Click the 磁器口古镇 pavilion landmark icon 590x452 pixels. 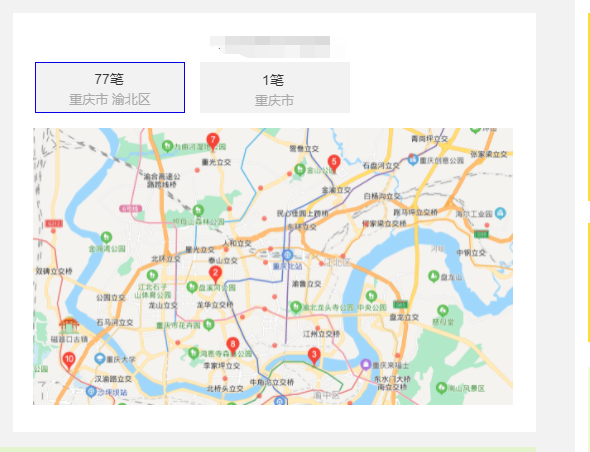coord(69,326)
